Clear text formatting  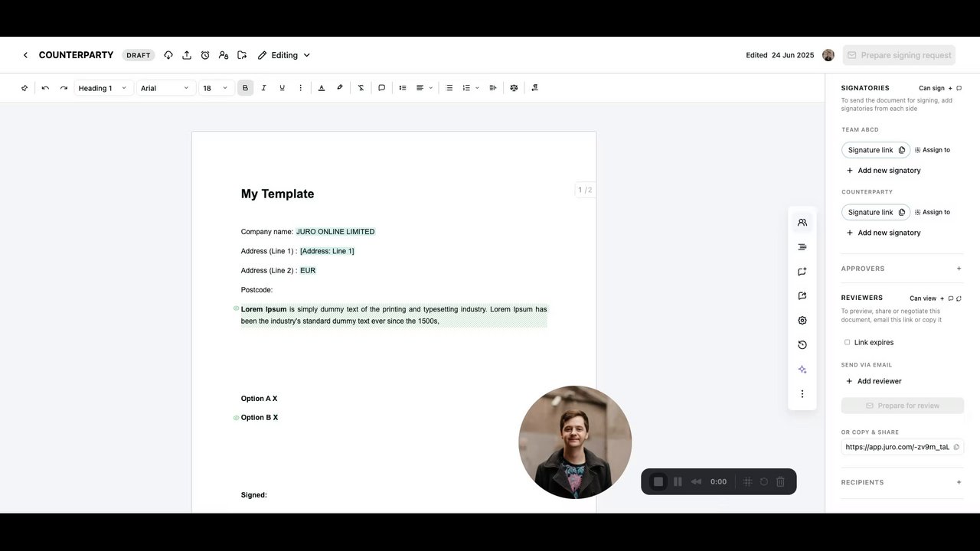[361, 88]
